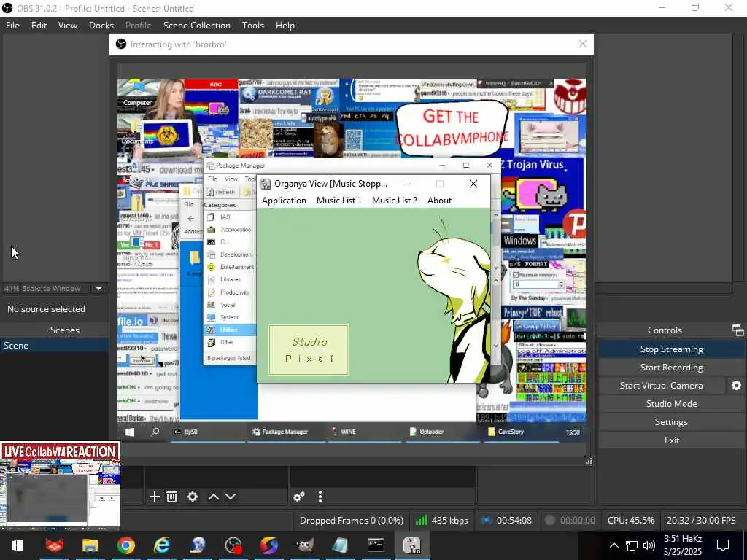Open the volume control in system tray
The image size is (747, 560).
(x=649, y=545)
